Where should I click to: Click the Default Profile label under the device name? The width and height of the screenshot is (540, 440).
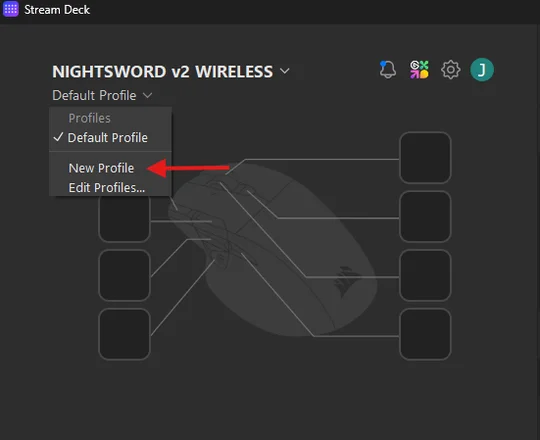(94, 95)
